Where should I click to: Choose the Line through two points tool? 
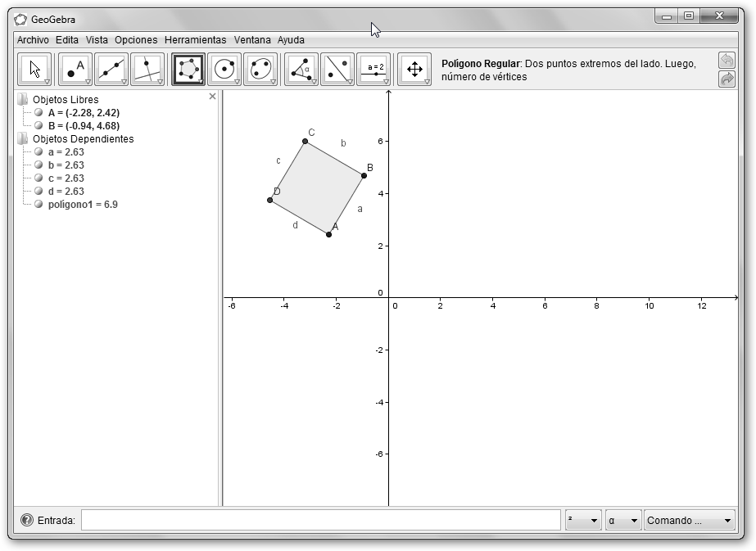click(x=111, y=70)
